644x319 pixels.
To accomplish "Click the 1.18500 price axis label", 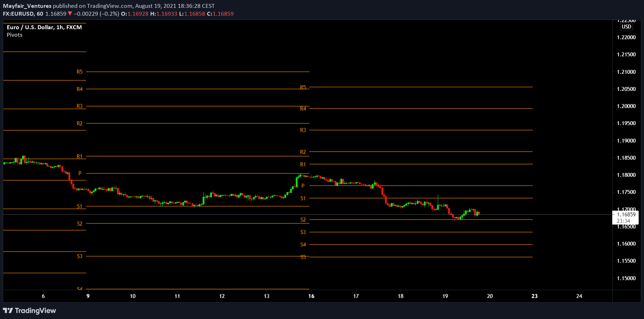I will [x=626, y=158].
